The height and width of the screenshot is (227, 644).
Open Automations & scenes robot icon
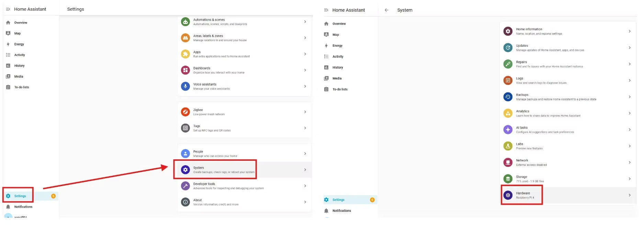click(185, 22)
